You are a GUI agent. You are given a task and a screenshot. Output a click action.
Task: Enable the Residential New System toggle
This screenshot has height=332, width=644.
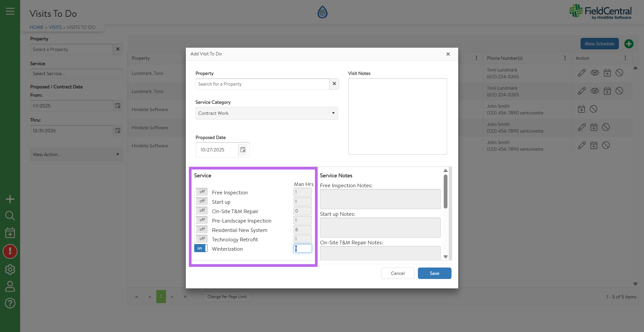pos(201,230)
